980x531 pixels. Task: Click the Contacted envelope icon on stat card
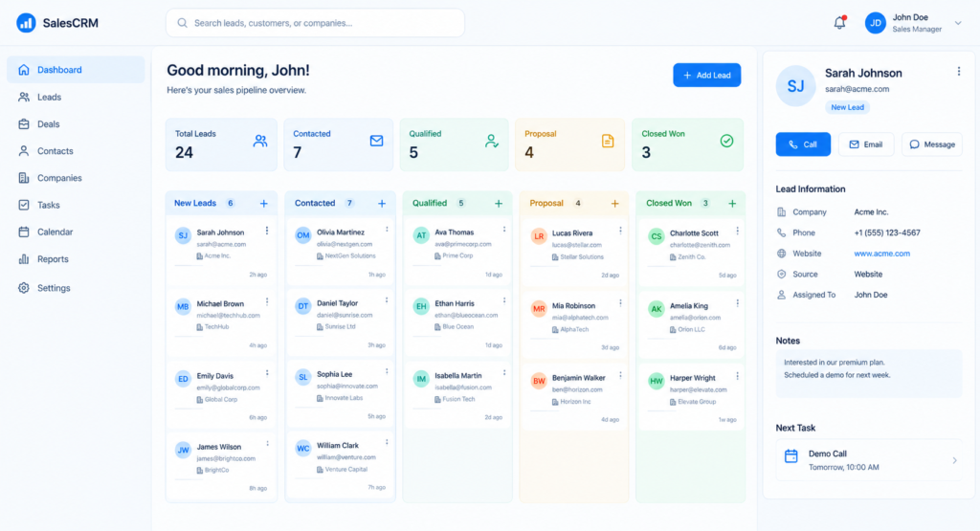coord(376,142)
